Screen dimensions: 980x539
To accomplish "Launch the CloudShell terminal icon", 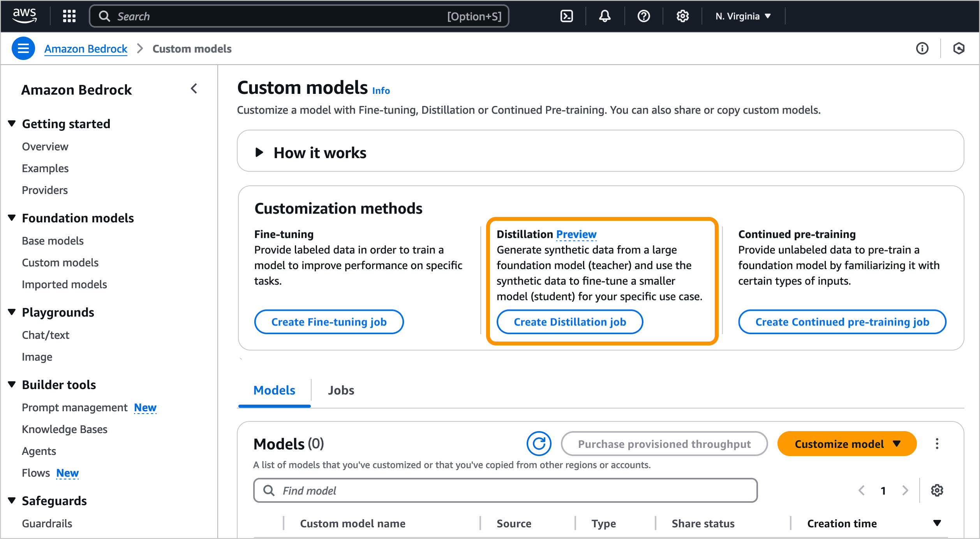I will (566, 16).
